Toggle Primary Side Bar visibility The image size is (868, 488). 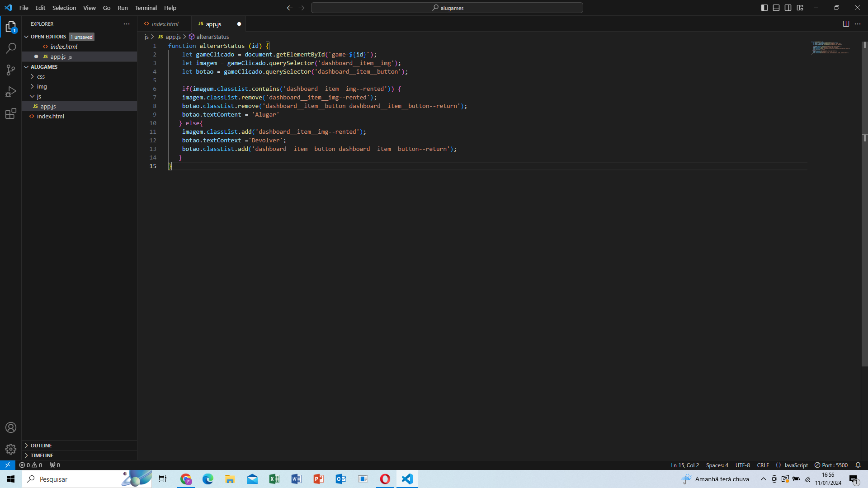764,8
